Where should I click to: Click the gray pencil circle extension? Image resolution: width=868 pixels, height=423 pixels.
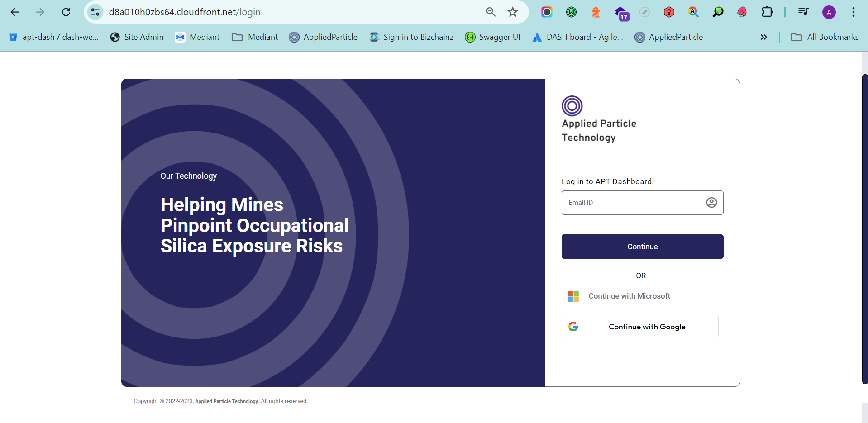644,12
